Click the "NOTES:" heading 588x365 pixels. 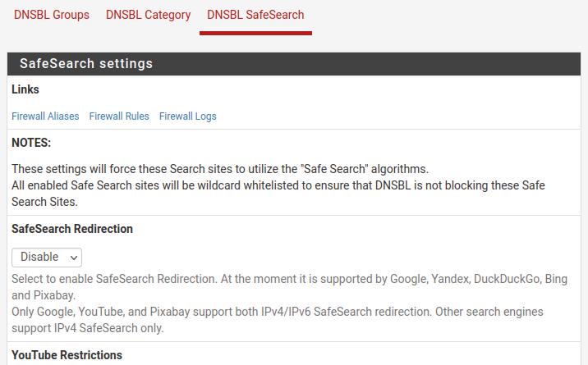(x=31, y=143)
